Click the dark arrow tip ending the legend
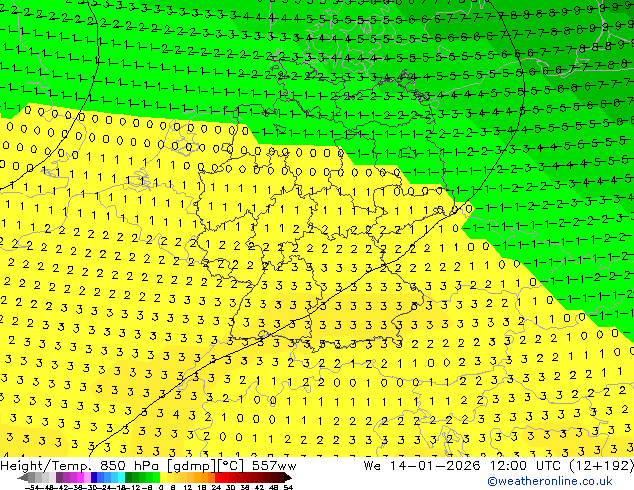 [289, 478]
